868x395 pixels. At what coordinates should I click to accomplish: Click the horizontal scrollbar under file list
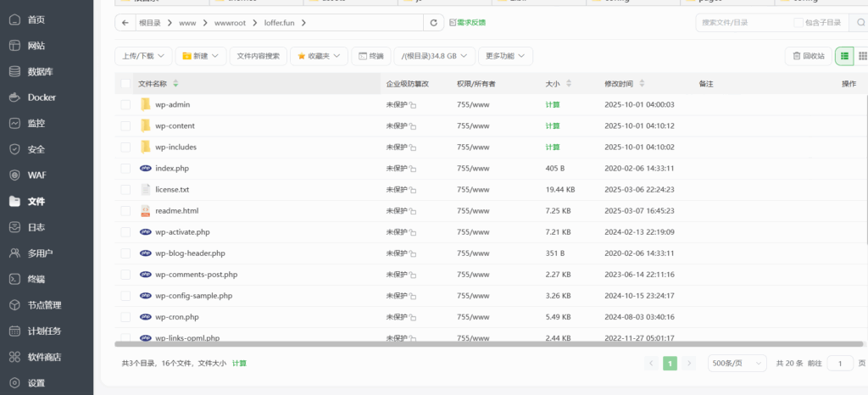coord(483,344)
